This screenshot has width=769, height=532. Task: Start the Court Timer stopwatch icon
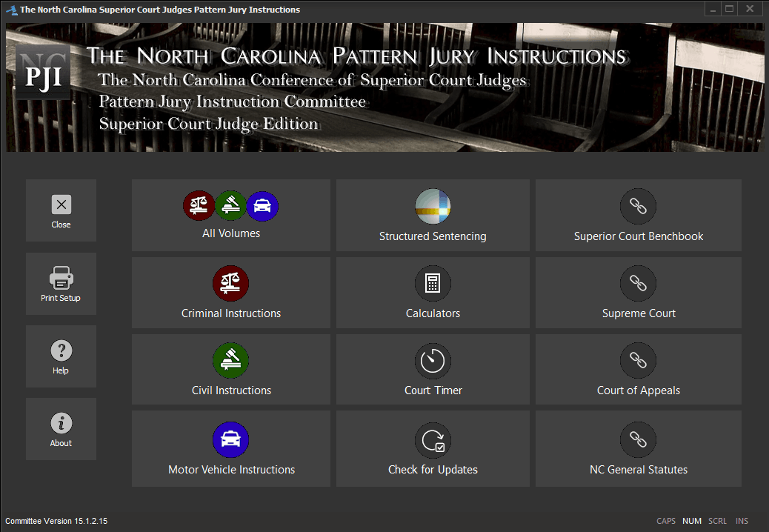tap(433, 361)
